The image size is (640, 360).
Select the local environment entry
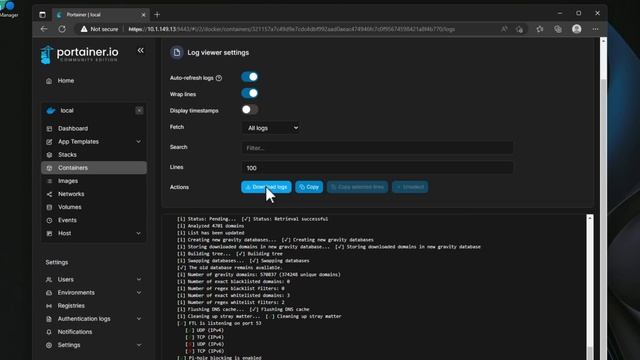click(x=67, y=111)
